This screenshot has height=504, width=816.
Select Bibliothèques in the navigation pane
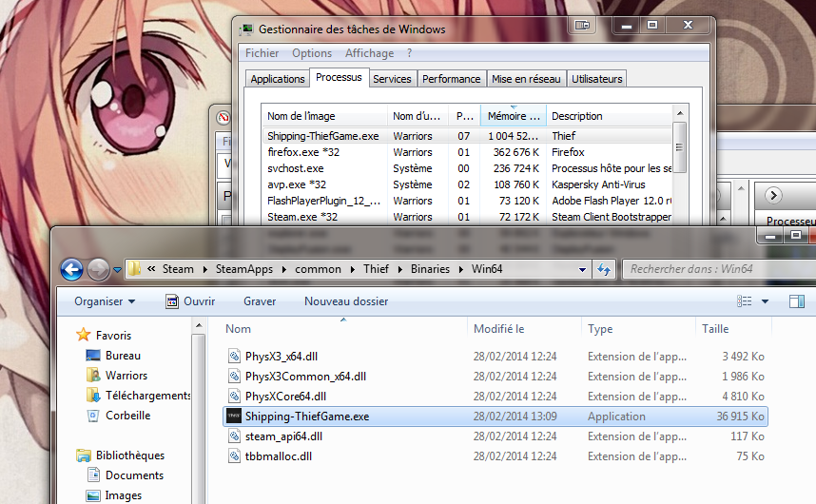coord(130,456)
